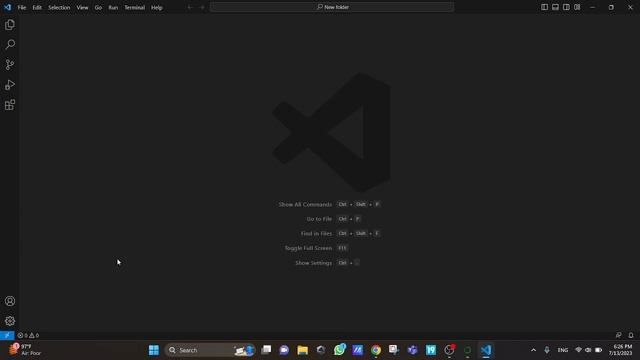
Task: Go back using the left arrow
Action: 190,7
